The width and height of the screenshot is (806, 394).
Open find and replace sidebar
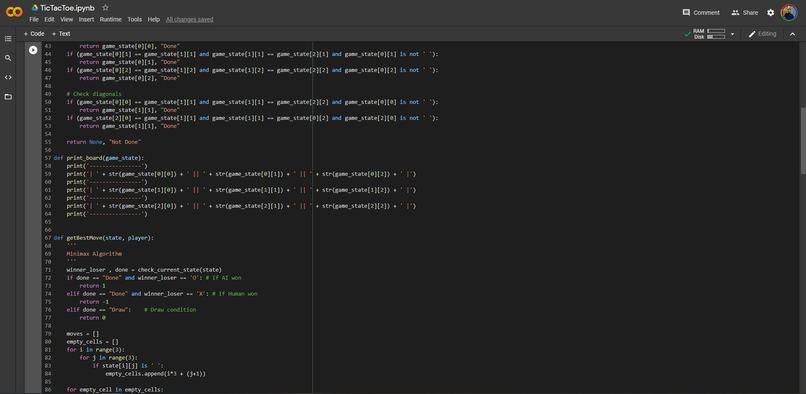tap(8, 58)
